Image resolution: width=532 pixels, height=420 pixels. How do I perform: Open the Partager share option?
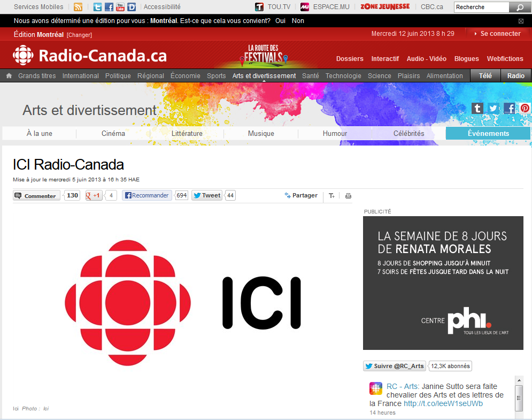click(x=301, y=195)
